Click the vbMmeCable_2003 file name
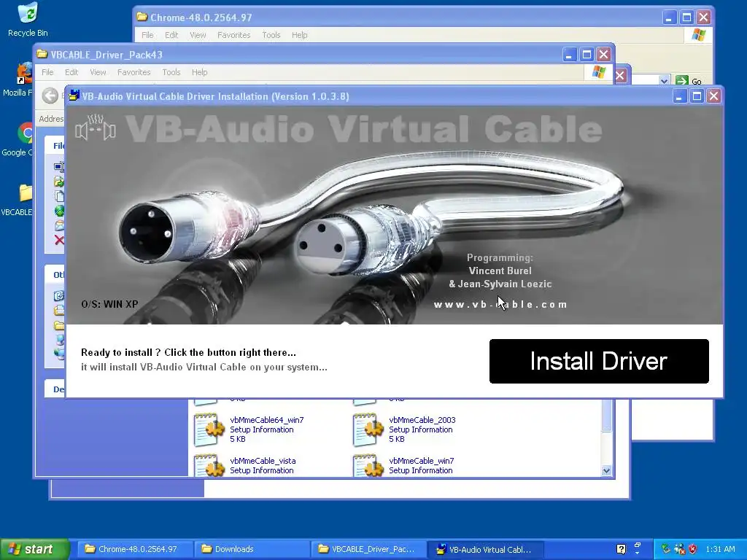The height and width of the screenshot is (560, 747). click(422, 420)
